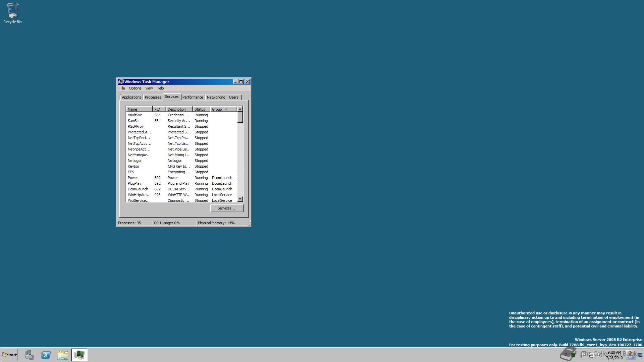This screenshot has width=644, height=362.
Task: Select the VaultSvc service row
Action: coord(181,115)
